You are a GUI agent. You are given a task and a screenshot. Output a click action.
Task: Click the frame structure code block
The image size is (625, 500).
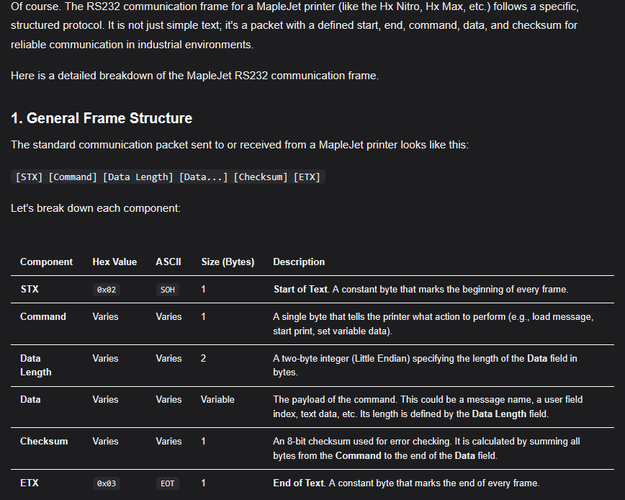[154, 177]
